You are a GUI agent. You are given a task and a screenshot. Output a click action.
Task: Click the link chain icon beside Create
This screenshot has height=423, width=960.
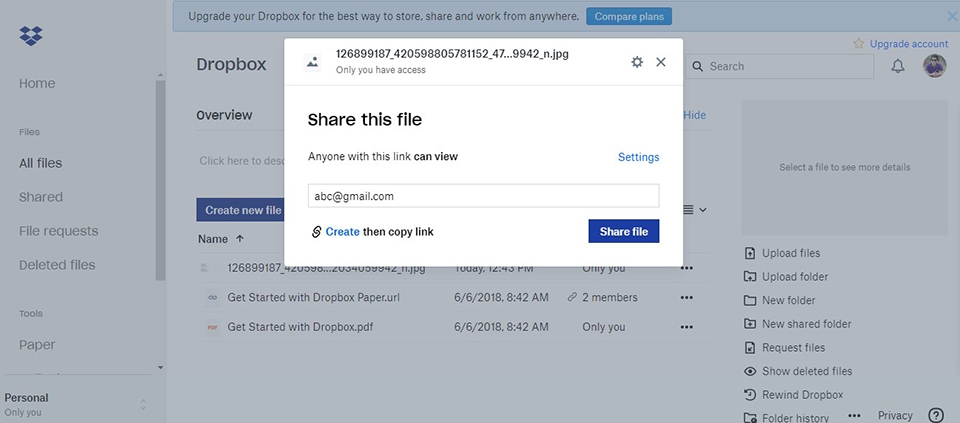[316, 232]
